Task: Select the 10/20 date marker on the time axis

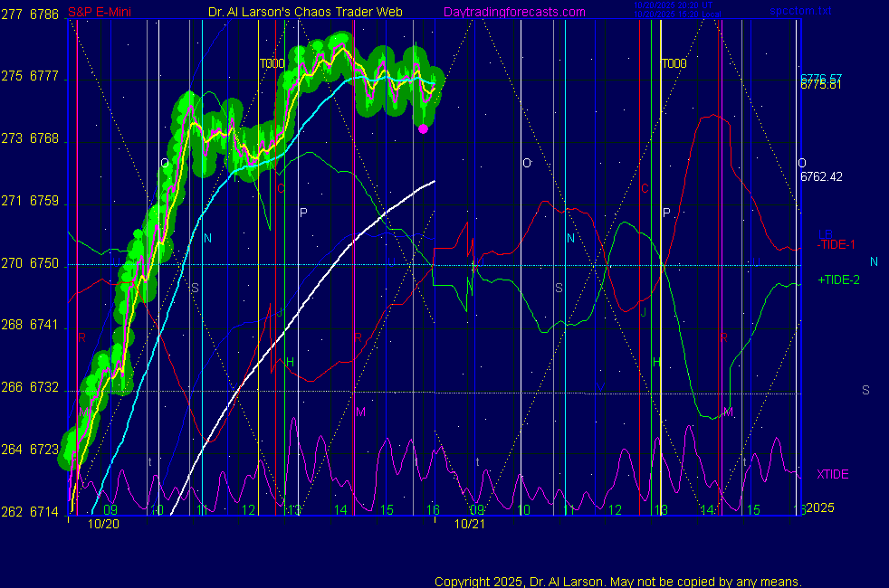Action: tap(101, 523)
